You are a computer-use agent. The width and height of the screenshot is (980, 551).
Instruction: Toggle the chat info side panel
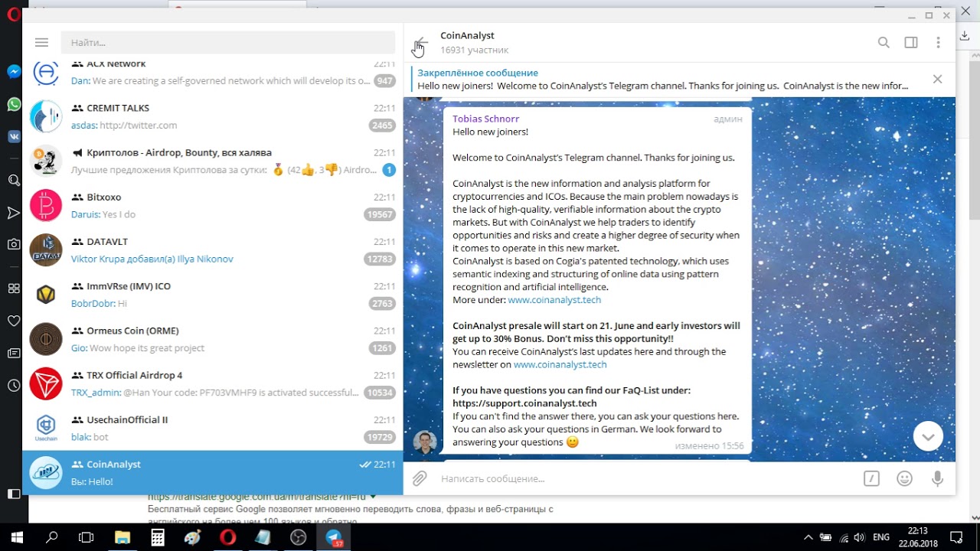911,43
